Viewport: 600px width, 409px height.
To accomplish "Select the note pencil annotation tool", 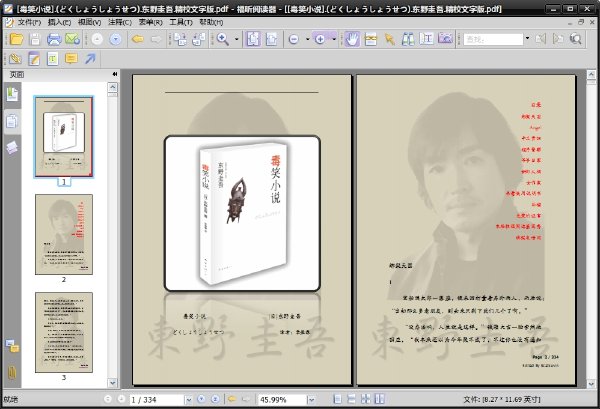I will coord(34,59).
